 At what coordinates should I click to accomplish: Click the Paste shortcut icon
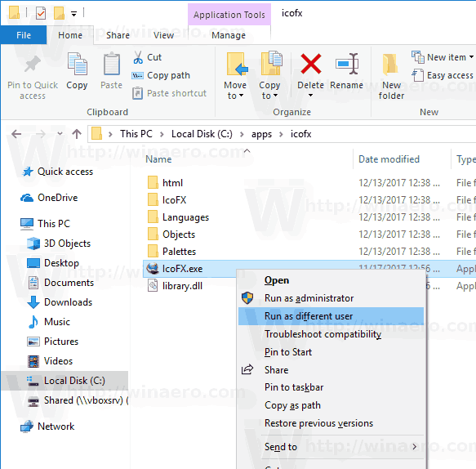point(137,93)
